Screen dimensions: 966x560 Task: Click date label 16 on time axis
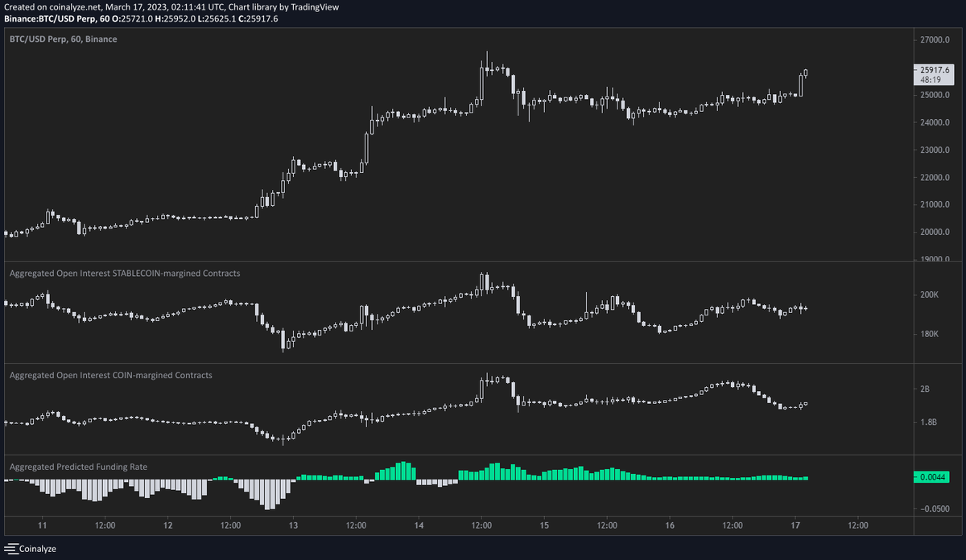[x=669, y=525]
